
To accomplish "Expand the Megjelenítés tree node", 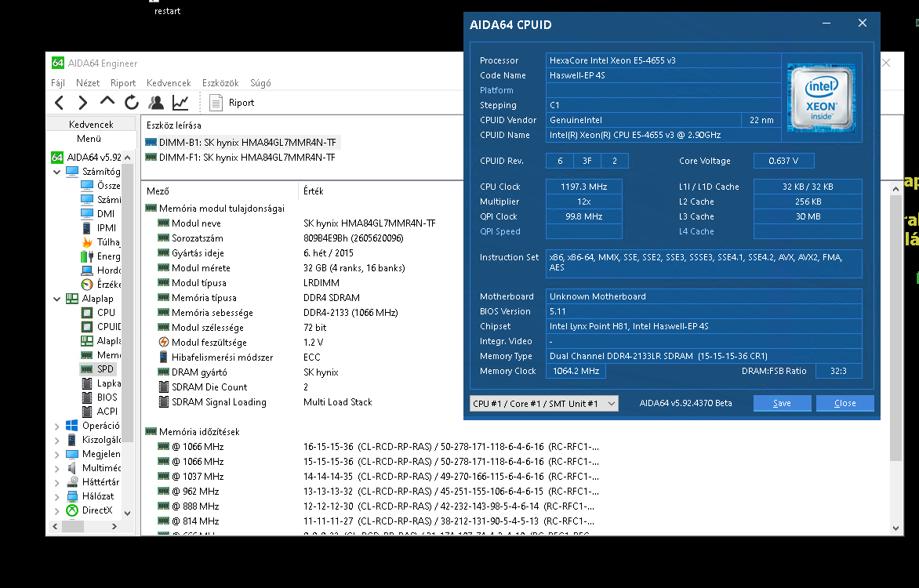I will 57,454.
